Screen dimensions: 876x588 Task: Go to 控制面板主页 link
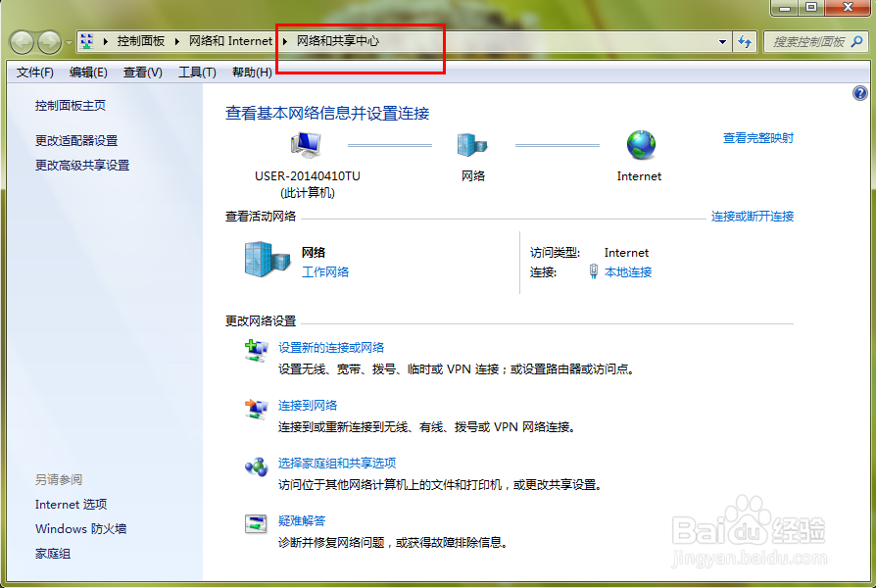[71, 106]
